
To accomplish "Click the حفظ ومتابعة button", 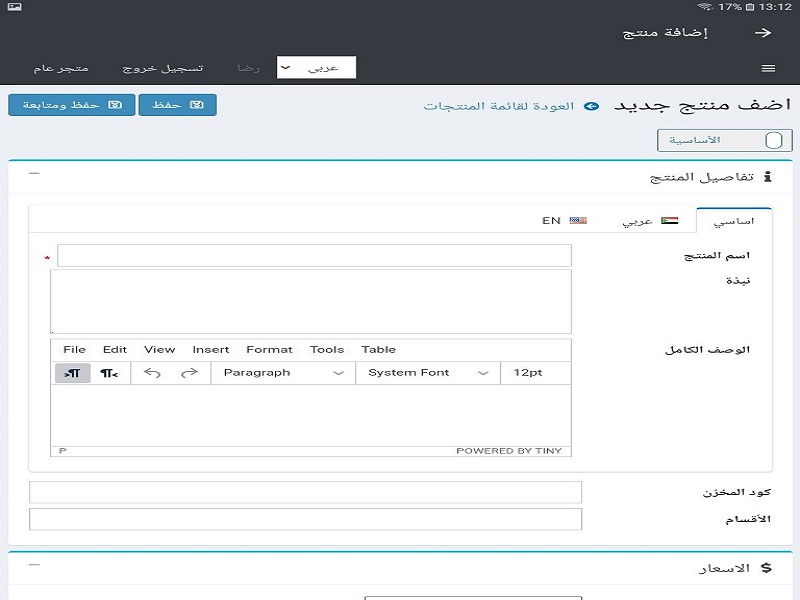I will 71,105.
